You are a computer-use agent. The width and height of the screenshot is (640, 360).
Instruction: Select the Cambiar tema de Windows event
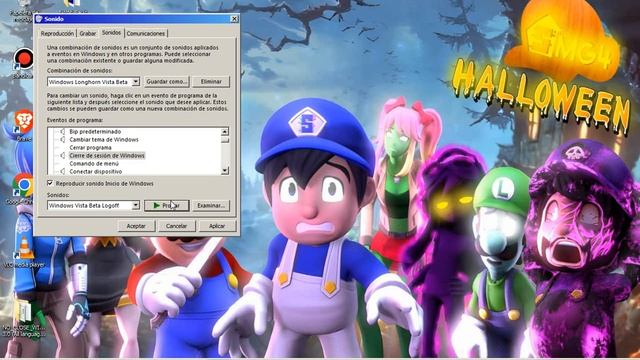tap(104, 140)
